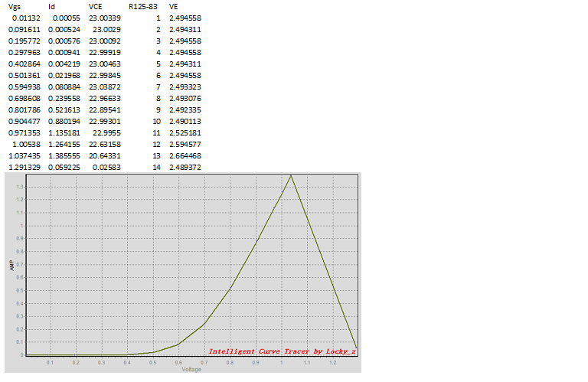The width and height of the screenshot is (588, 382).
Task: Click the VE value 2.493323
Action: pos(185,87)
